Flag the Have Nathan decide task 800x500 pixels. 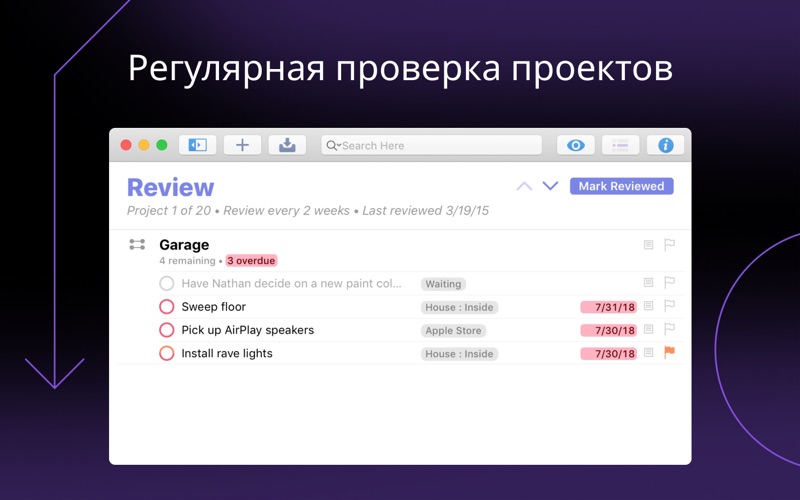[669, 282]
